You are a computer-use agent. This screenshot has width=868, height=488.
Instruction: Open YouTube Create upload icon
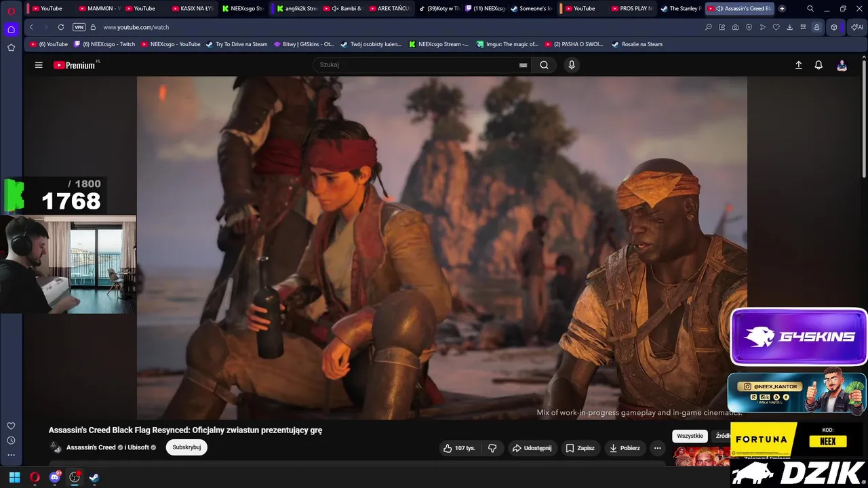click(799, 65)
